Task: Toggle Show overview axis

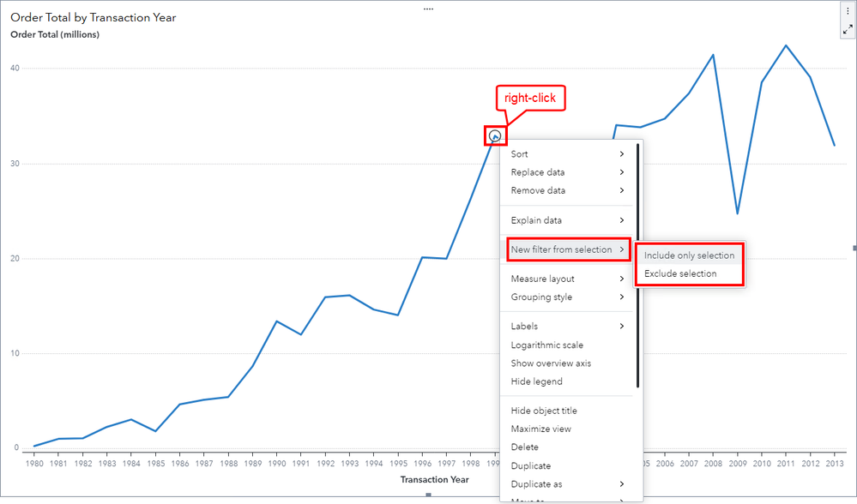Action: [x=551, y=363]
